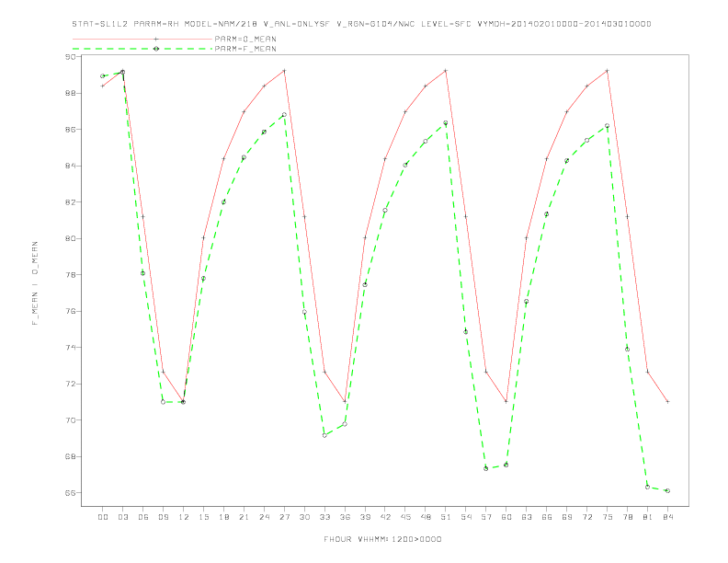728x563 pixels.
Task: Click the x-axis tick label 60
Action: [x=506, y=517]
